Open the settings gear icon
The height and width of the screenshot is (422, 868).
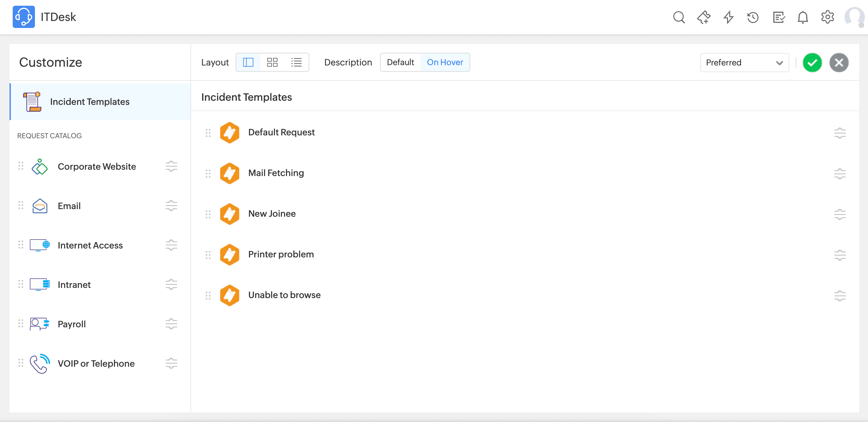point(827,17)
